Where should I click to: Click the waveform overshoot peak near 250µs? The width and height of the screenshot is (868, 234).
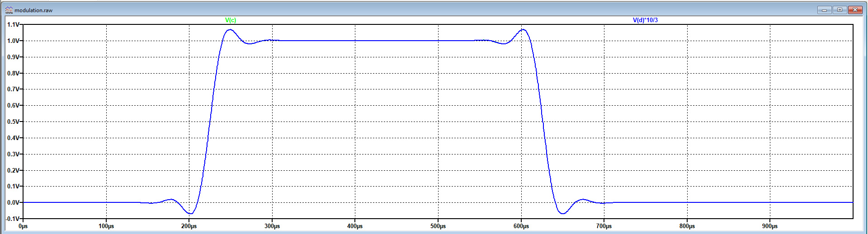coord(230,30)
